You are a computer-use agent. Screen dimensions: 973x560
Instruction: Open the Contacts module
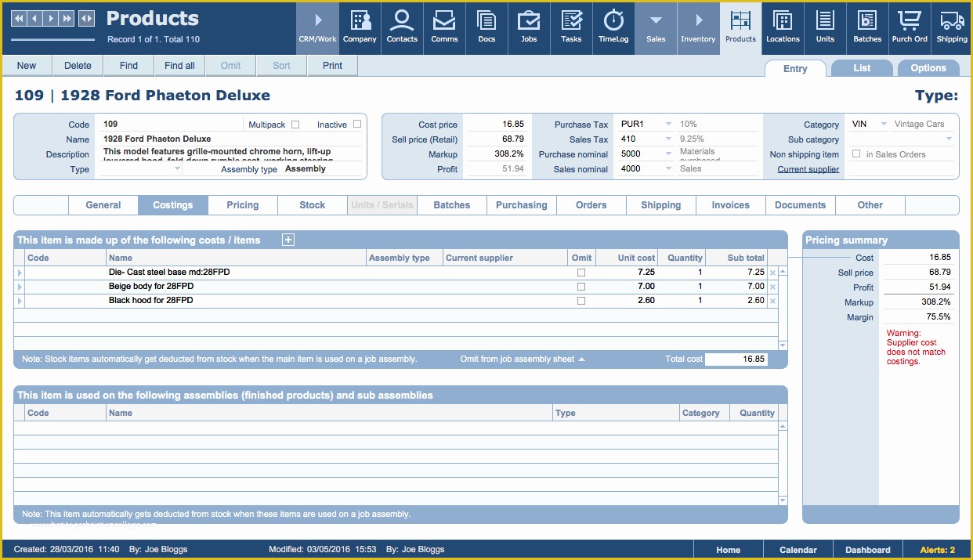coord(402,27)
